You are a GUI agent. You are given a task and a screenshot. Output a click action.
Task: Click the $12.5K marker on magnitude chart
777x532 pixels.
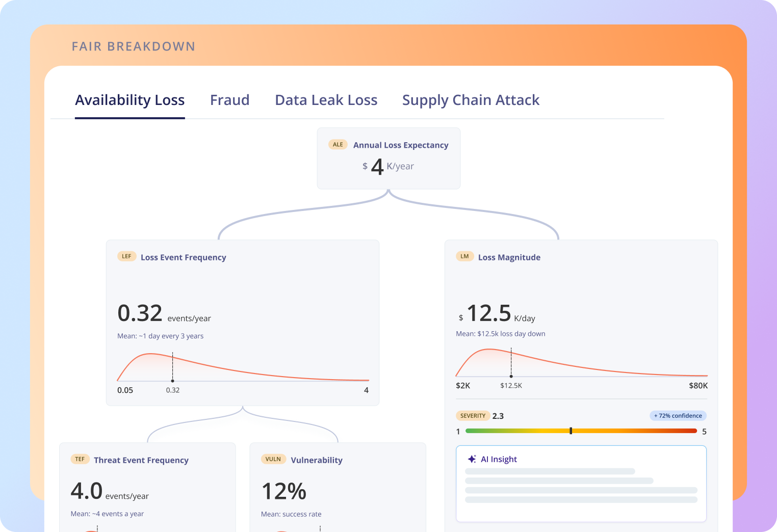[511, 376]
